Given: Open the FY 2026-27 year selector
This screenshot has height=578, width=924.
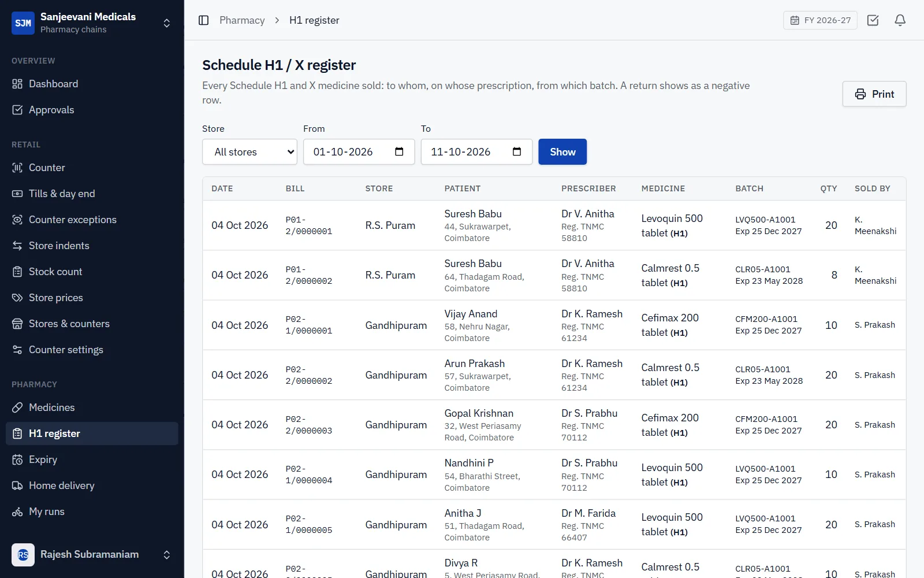Looking at the screenshot, I should pos(820,20).
